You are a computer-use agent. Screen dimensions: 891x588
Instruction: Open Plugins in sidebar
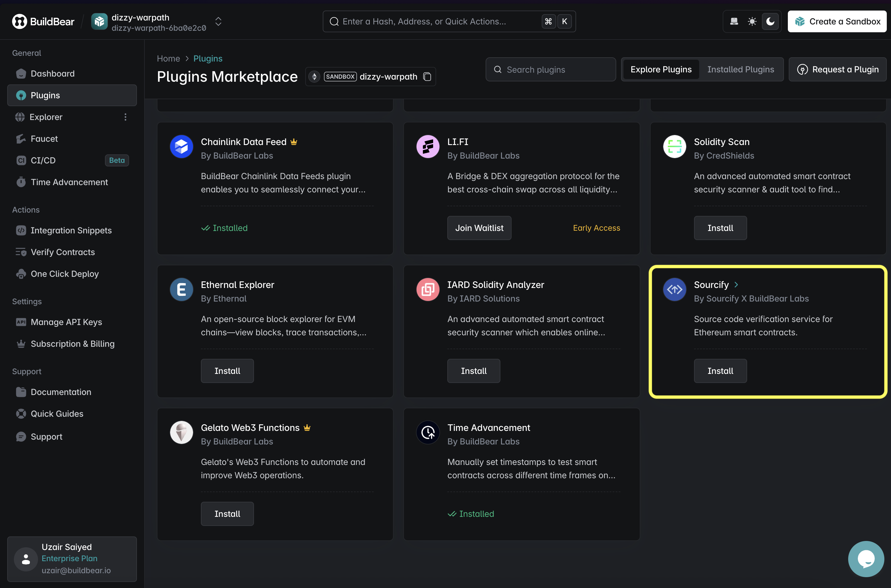72,95
